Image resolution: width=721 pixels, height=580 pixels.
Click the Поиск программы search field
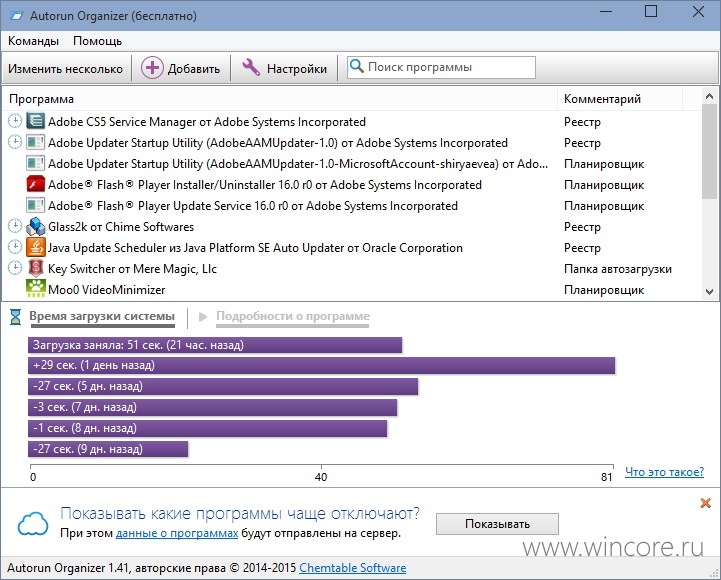pos(441,67)
